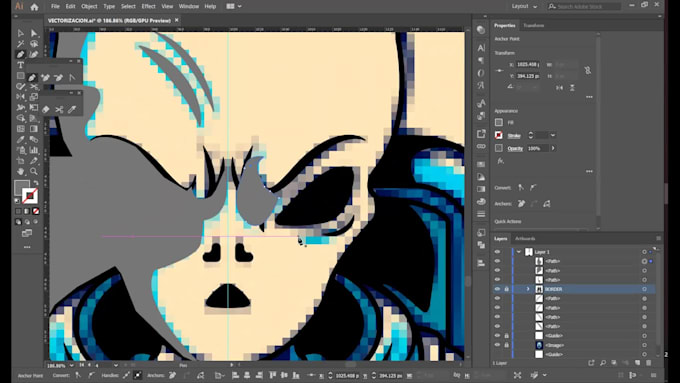The image size is (680, 383).
Task: Open Layers panel menu icon
Action: pyautogui.click(x=658, y=239)
